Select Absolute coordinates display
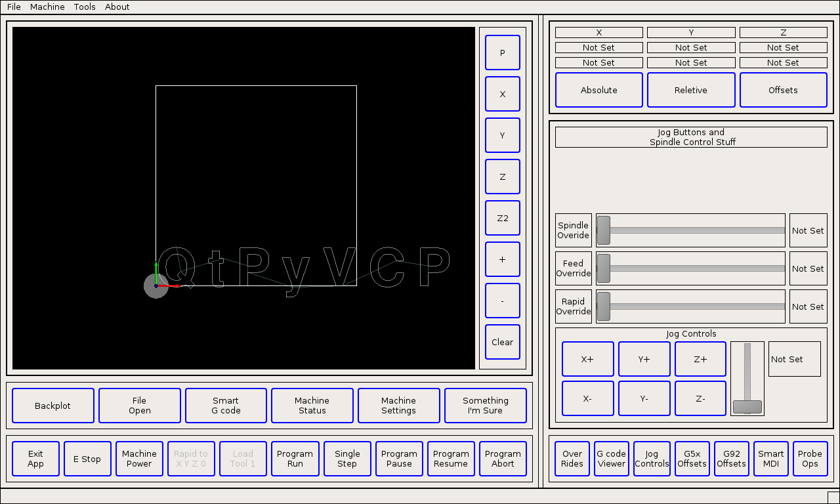The height and width of the screenshot is (504, 840). 599,90
